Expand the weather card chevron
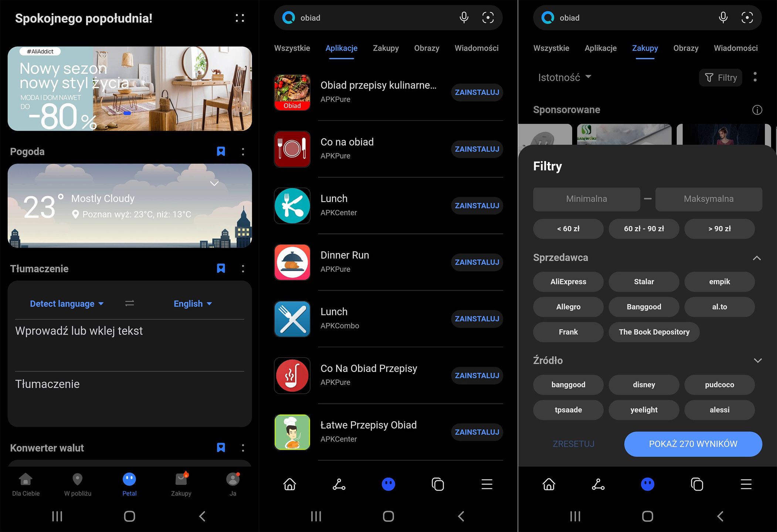777x532 pixels. tap(214, 183)
